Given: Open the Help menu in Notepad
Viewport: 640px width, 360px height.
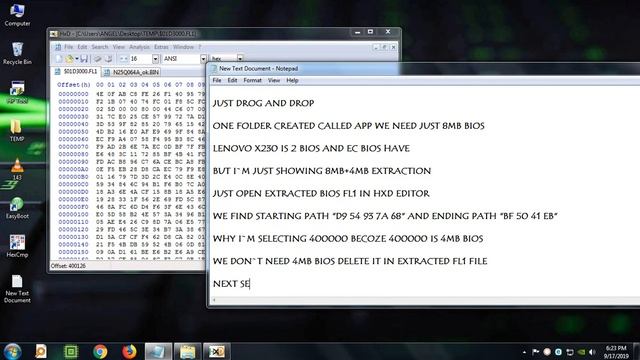Looking at the screenshot, I should pyautogui.click(x=292, y=80).
